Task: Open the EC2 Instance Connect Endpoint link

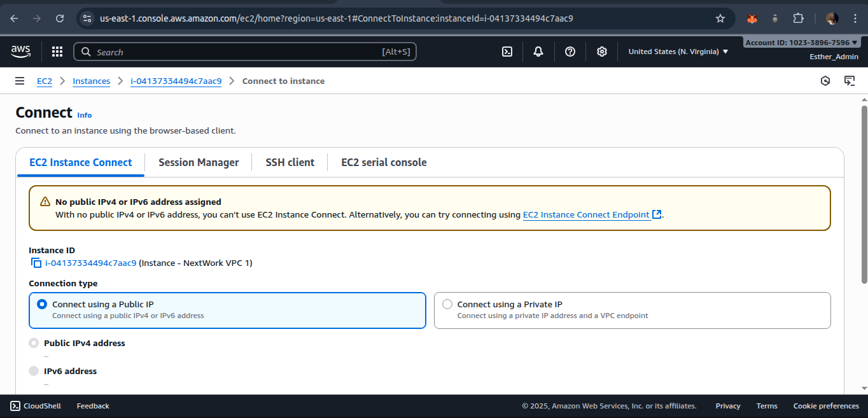Action: (586, 215)
